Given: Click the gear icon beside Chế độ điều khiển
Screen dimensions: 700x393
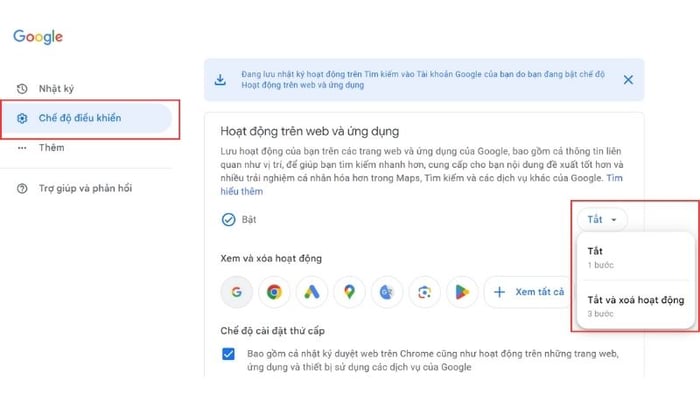Looking at the screenshot, I should point(22,118).
